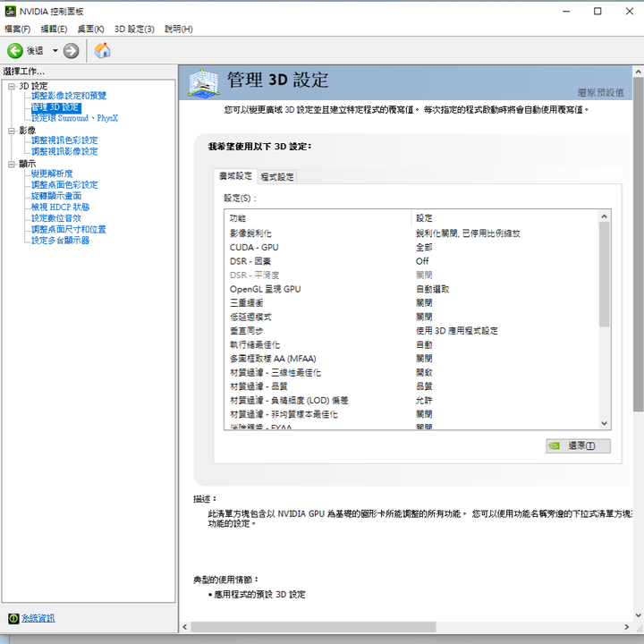Click the settings list scrollbar thumb
This screenshot has height=644, width=644.
tap(604, 275)
